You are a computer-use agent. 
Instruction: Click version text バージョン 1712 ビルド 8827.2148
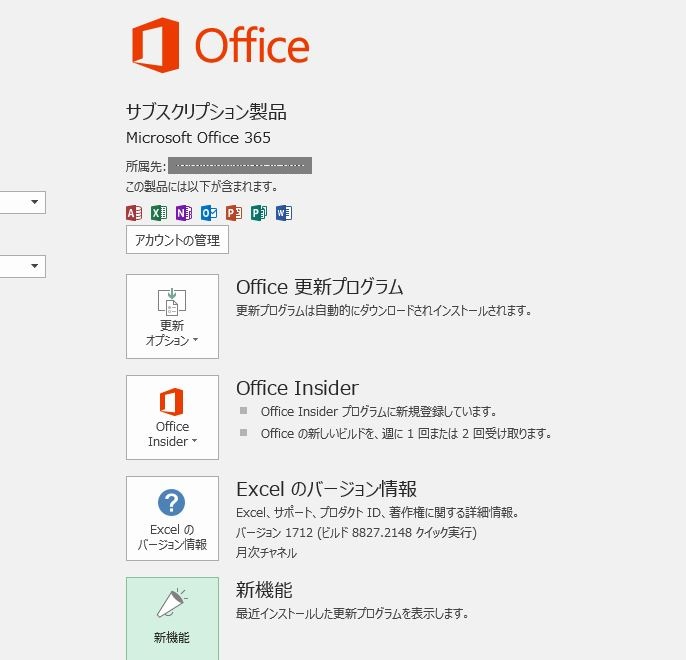[x=356, y=533]
